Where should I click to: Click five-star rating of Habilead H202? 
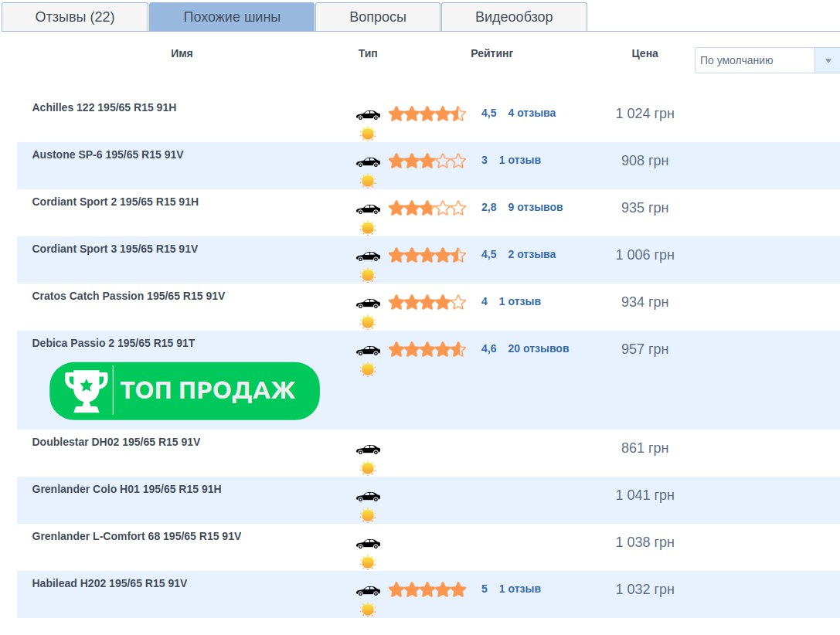click(x=427, y=589)
